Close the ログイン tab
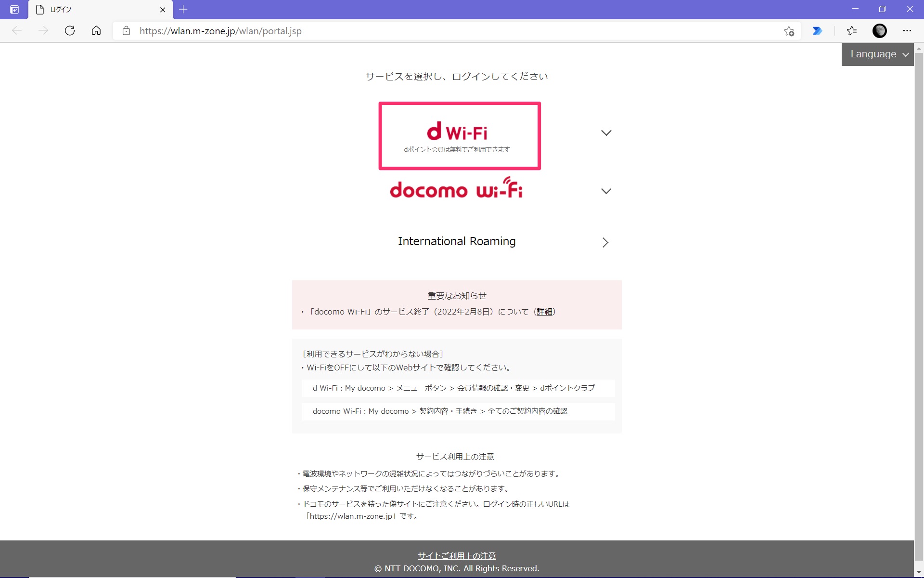The width and height of the screenshot is (924, 578). point(163,10)
